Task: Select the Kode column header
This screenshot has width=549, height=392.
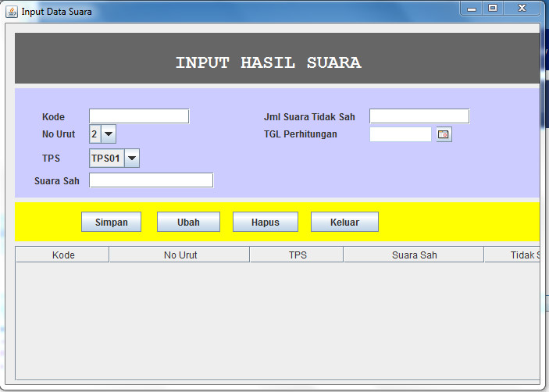Action: coord(62,255)
